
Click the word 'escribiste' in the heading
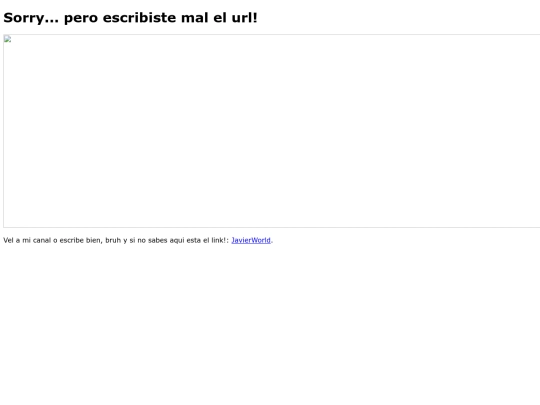[x=139, y=18]
